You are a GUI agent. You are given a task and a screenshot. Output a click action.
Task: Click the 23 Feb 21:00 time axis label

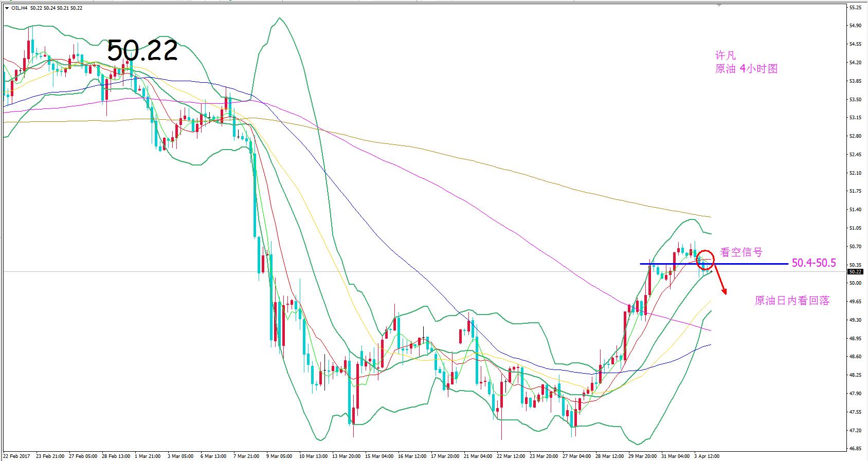50,456
